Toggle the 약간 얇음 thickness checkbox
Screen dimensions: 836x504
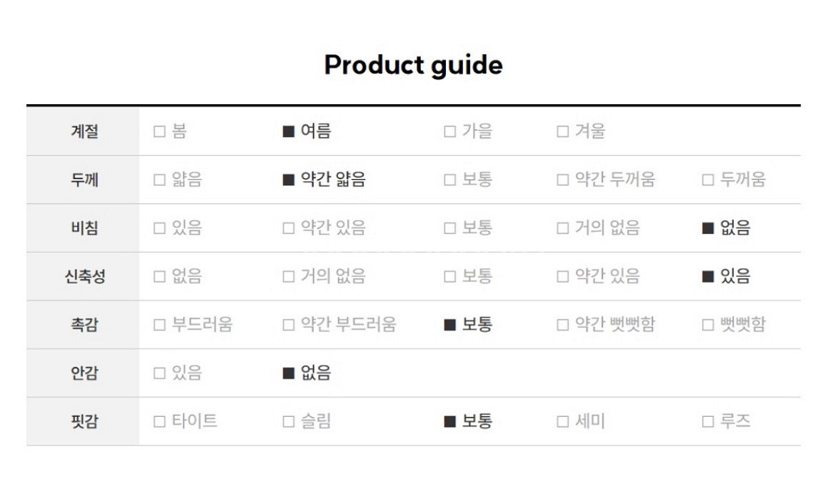[x=289, y=180]
